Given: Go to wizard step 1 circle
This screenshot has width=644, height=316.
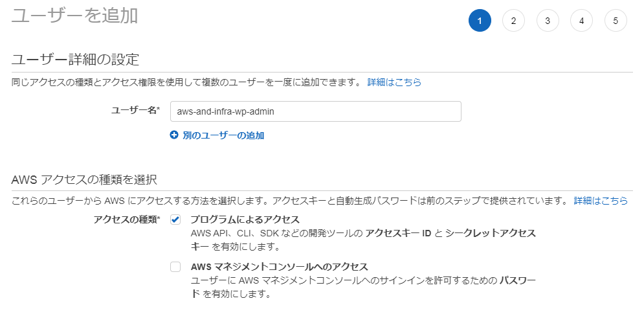Looking at the screenshot, I should coord(480,21).
